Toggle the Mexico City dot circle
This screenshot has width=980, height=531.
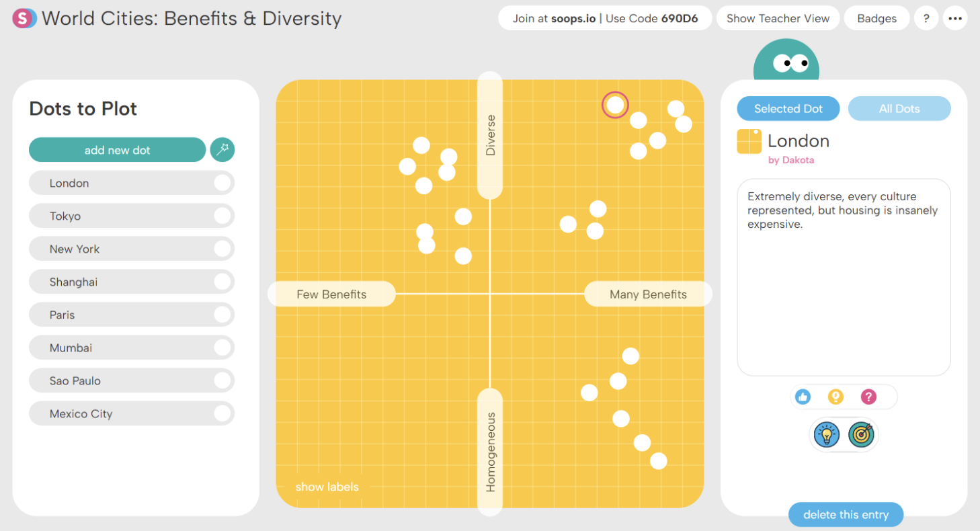[222, 413]
